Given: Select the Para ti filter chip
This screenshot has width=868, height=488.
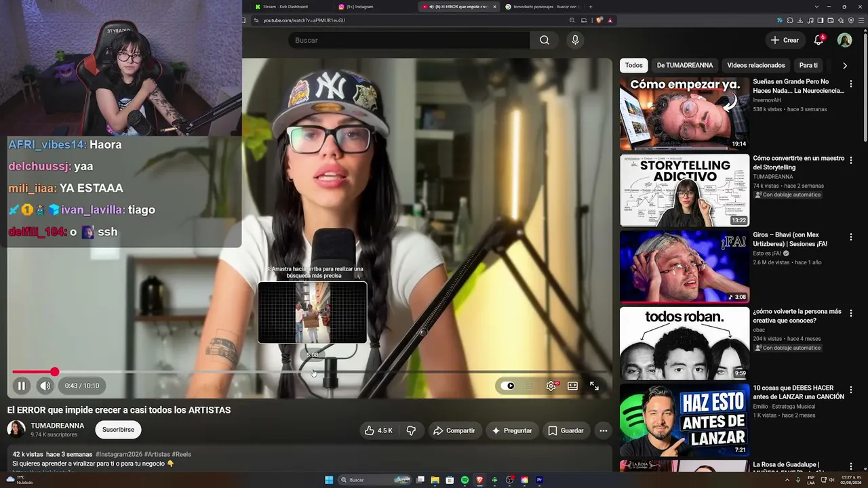Looking at the screenshot, I should (808, 65).
